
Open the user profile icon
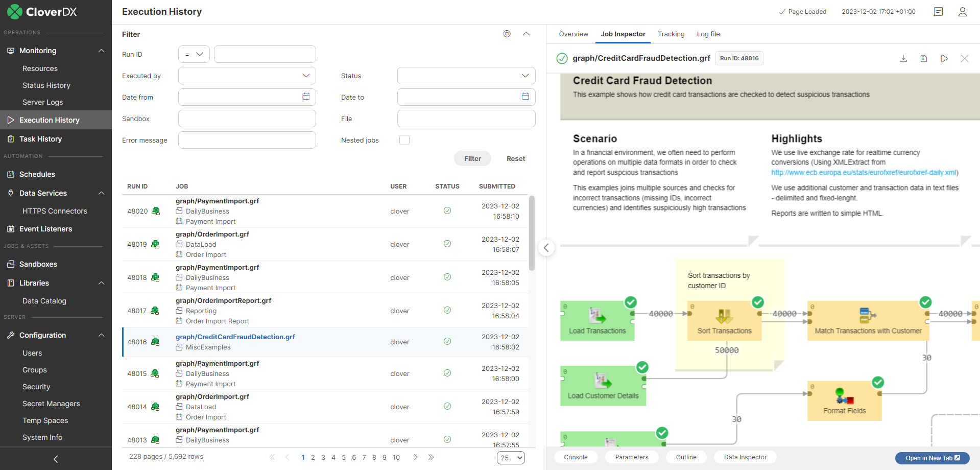pyautogui.click(x=962, y=12)
